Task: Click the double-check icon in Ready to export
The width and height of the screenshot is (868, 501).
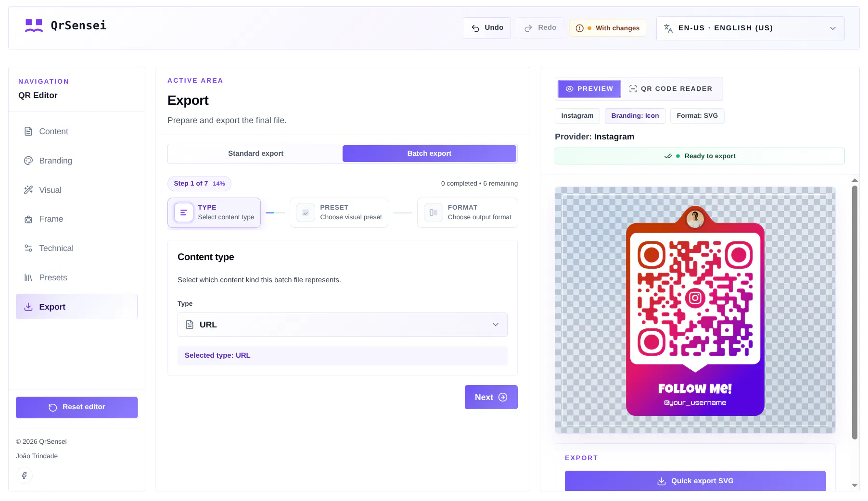Action: [668, 156]
